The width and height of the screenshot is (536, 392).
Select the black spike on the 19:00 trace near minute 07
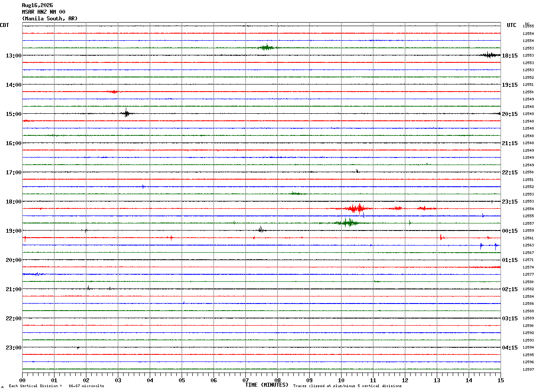(261, 229)
